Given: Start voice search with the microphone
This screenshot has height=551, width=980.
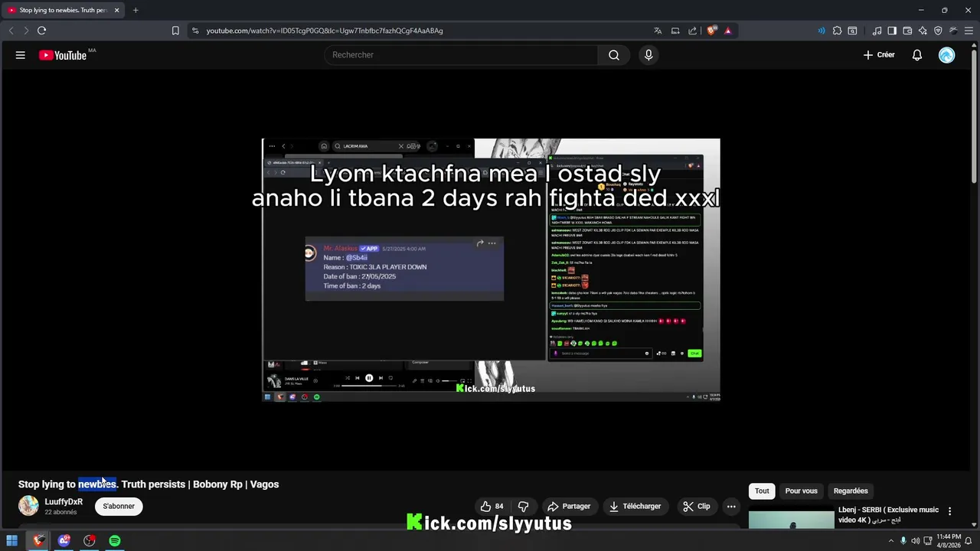Looking at the screenshot, I should 648,55.
